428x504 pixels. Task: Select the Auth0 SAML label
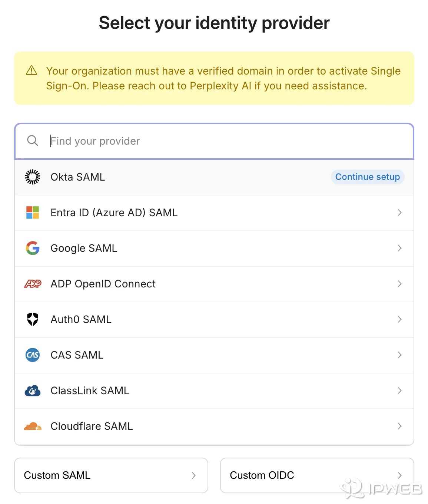click(x=81, y=319)
